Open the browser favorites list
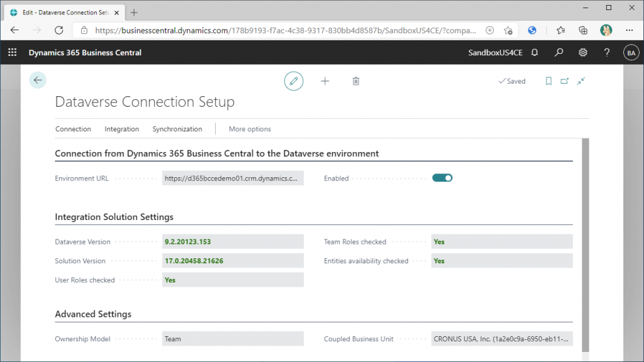This screenshot has height=362, width=644. pyautogui.click(x=560, y=30)
